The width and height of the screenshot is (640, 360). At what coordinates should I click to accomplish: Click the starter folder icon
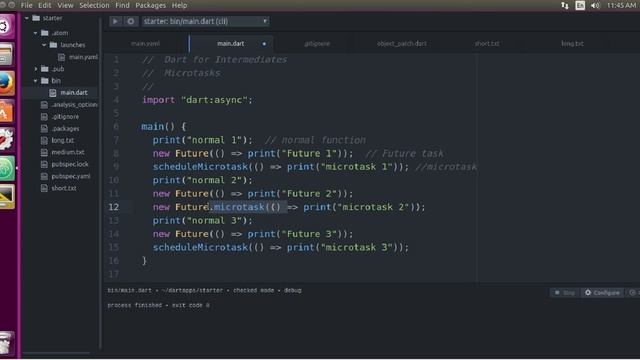click(x=36, y=18)
